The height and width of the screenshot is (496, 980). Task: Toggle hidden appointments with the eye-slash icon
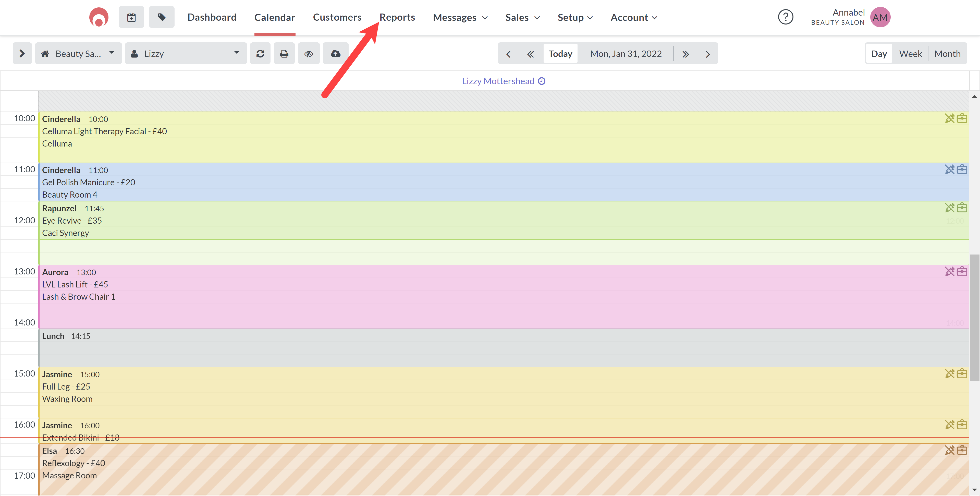pyautogui.click(x=309, y=54)
